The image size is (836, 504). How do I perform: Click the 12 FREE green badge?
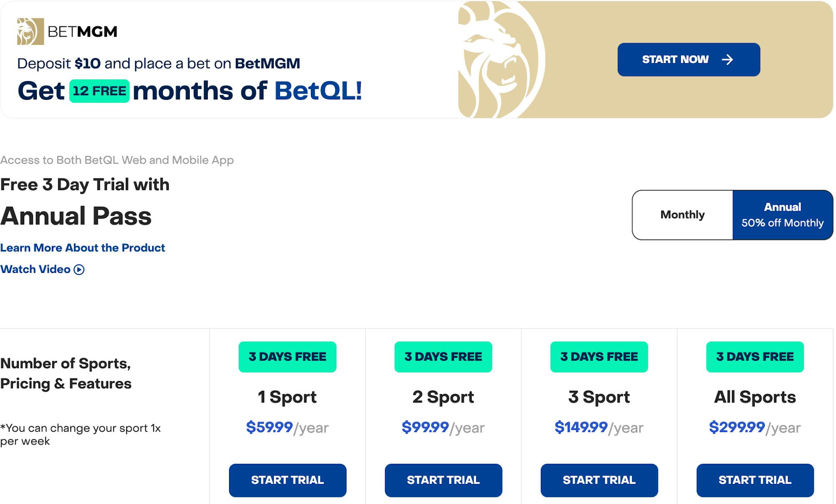(99, 91)
